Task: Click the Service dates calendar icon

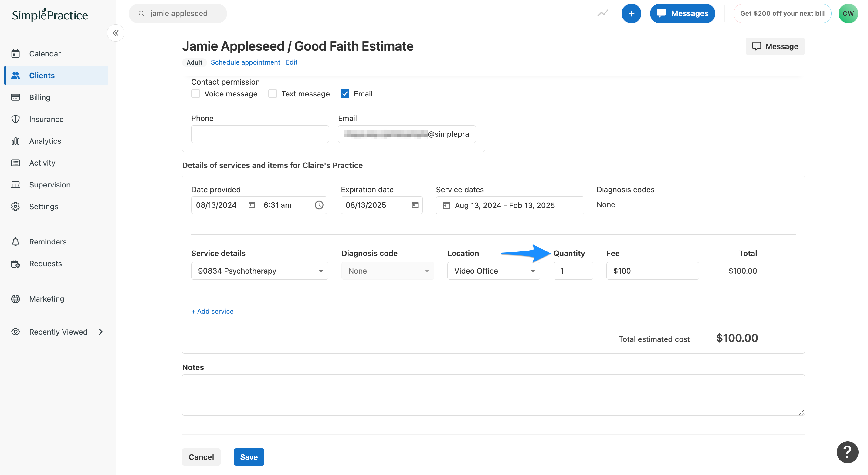Action: tap(446, 205)
